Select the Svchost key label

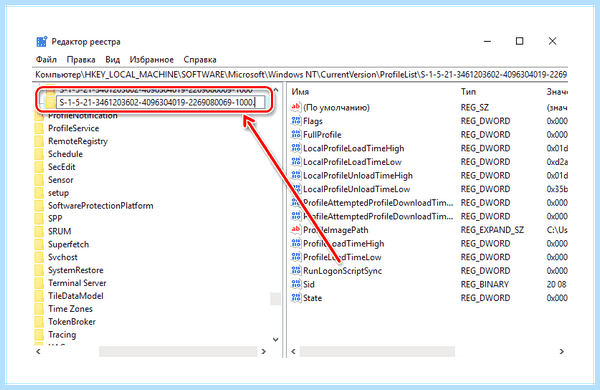point(63,257)
